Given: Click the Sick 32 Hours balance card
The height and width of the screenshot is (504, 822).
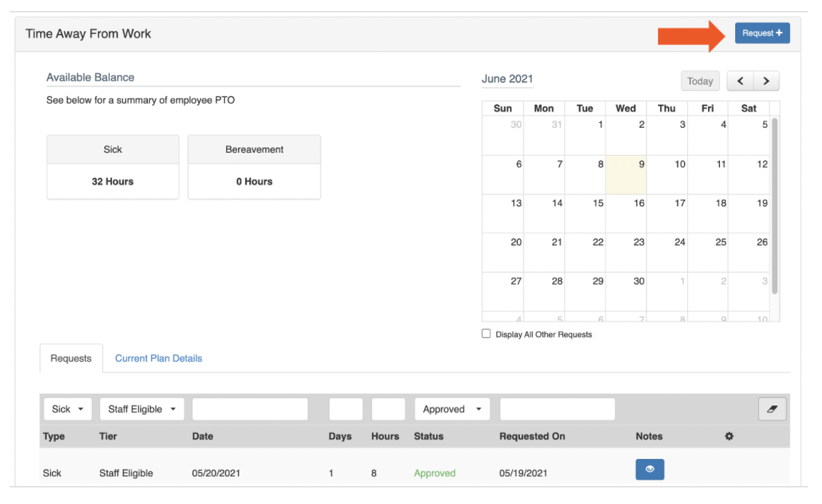Looking at the screenshot, I should (112, 167).
